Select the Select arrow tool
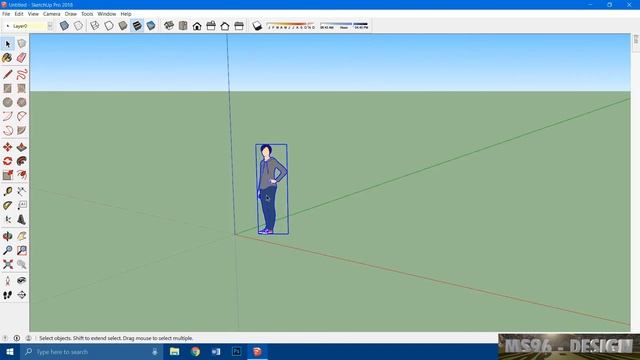 coord(8,44)
